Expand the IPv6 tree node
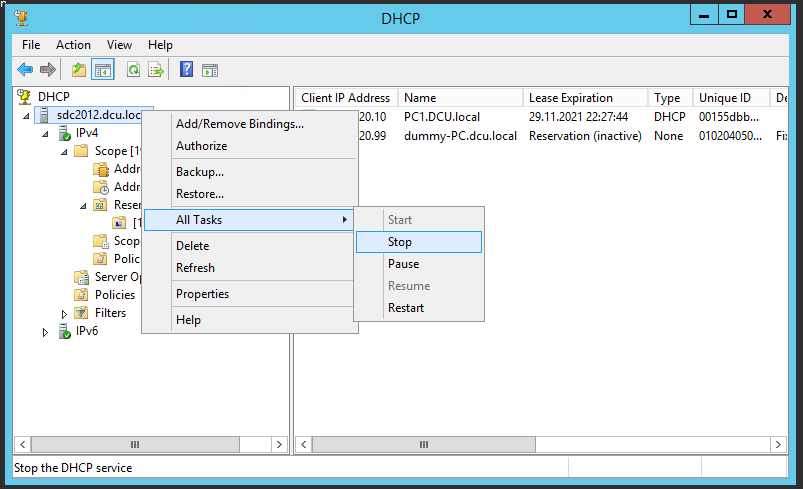This screenshot has width=803, height=489. pos(45,332)
